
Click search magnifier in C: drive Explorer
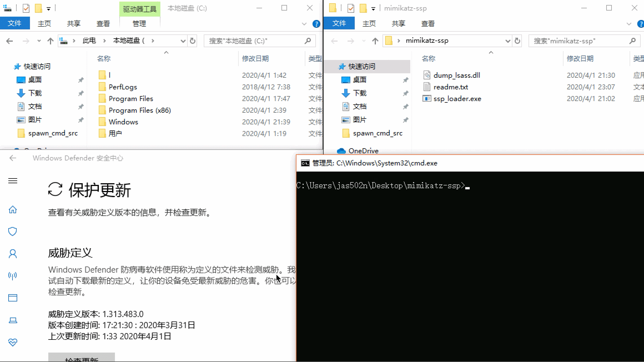[x=308, y=41]
